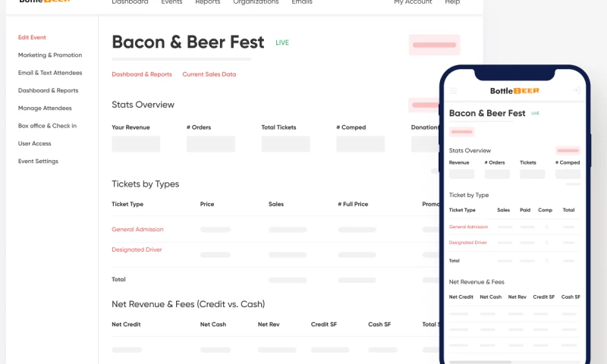Open the Designated Driver link on the phone

(x=467, y=243)
